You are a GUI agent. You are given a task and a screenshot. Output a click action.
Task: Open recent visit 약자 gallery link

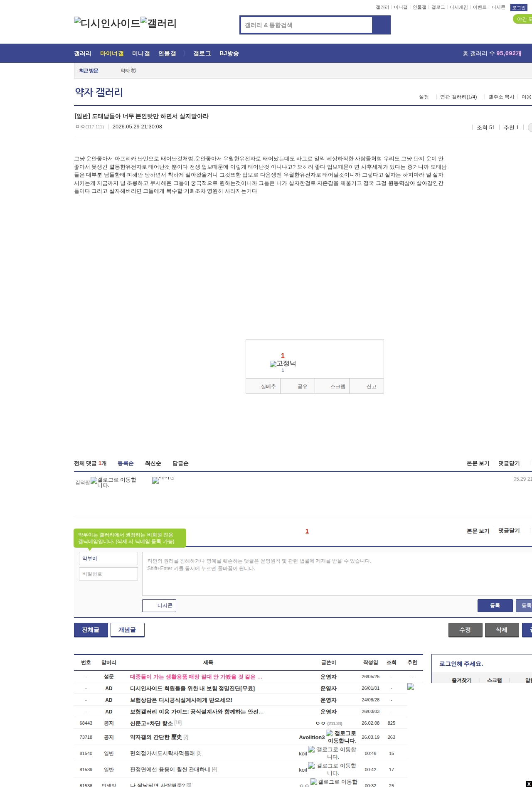tap(128, 71)
